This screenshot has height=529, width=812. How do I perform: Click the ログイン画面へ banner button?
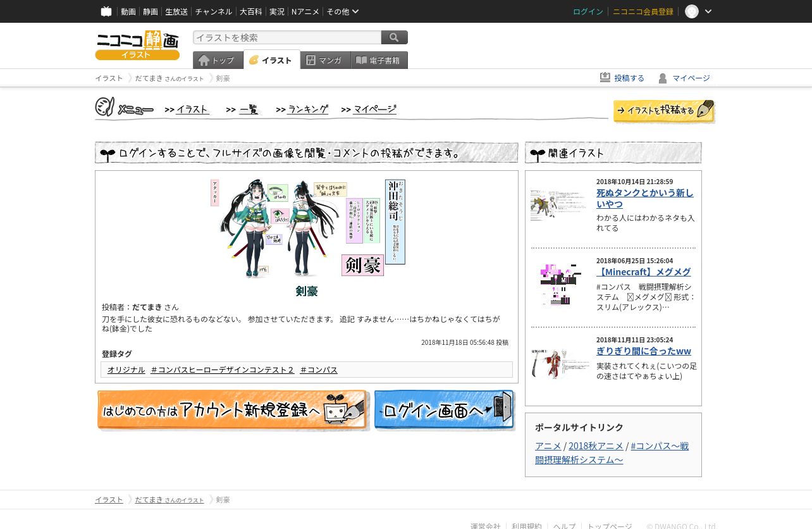pyautogui.click(x=445, y=411)
